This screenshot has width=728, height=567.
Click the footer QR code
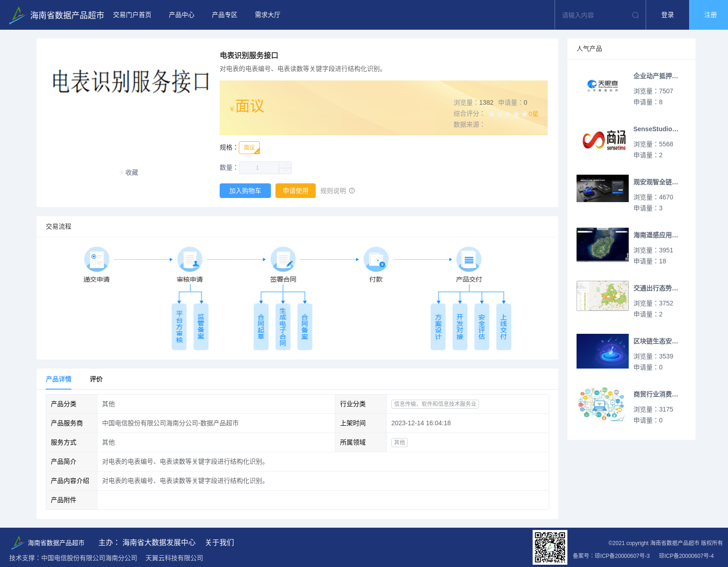pos(550,547)
